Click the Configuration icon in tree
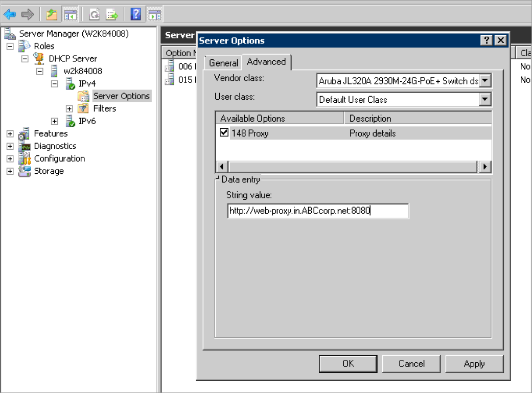The image size is (532, 393). click(x=25, y=158)
